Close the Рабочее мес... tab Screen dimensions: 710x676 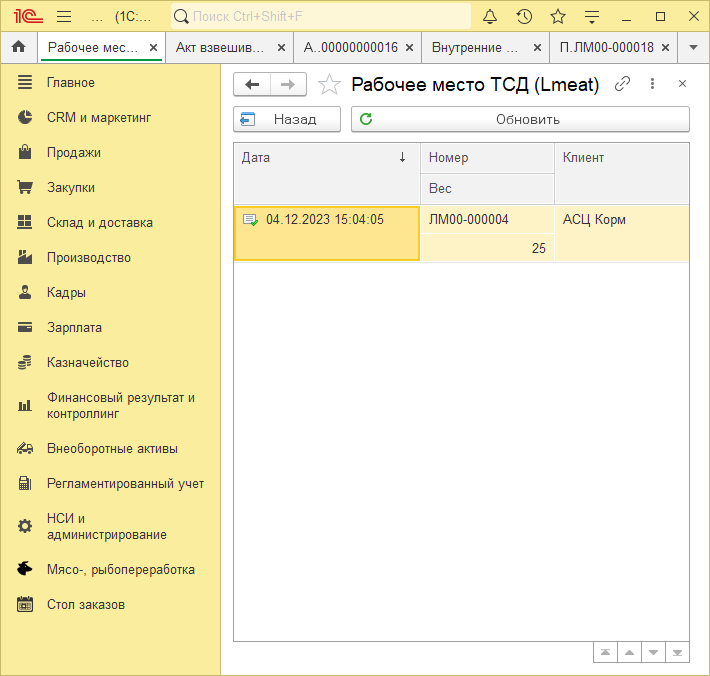coord(154,47)
